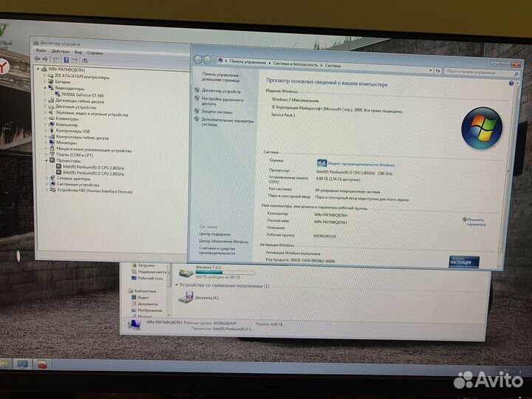Viewport: 532px width, 399px height.
Task: Click the performance index score badge
Action: pos(321,163)
